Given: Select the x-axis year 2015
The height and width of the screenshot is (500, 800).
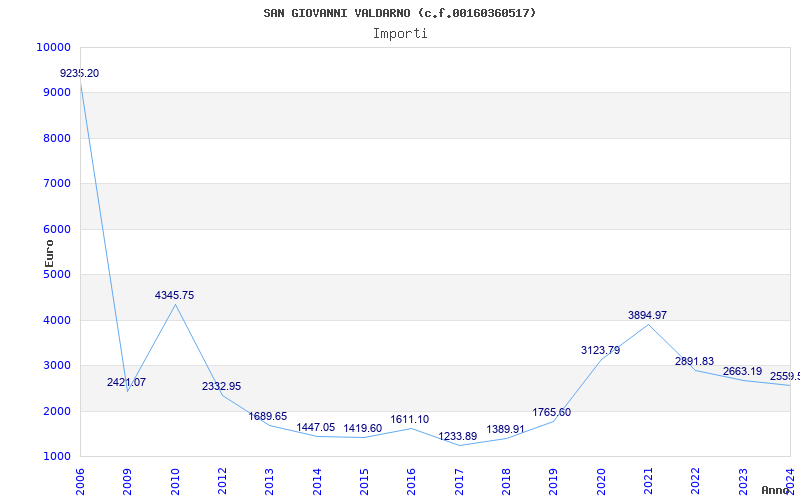Looking at the screenshot, I should coord(364,482).
